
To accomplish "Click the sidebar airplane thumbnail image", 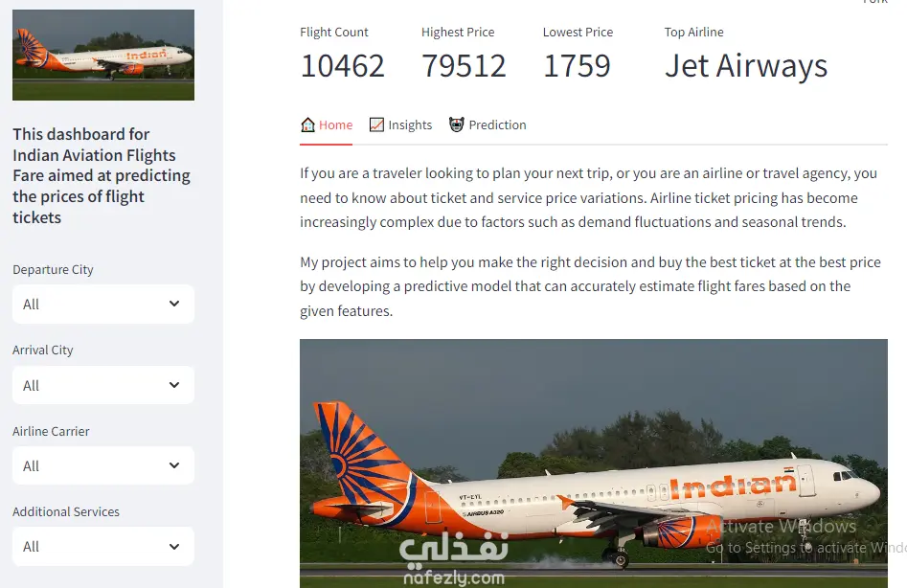I will (x=103, y=55).
